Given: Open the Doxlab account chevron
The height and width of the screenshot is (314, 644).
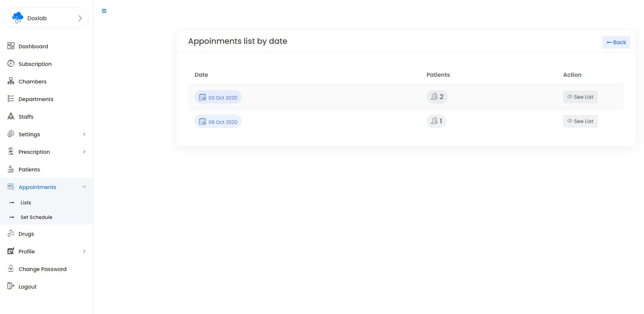Looking at the screenshot, I should (x=80, y=18).
